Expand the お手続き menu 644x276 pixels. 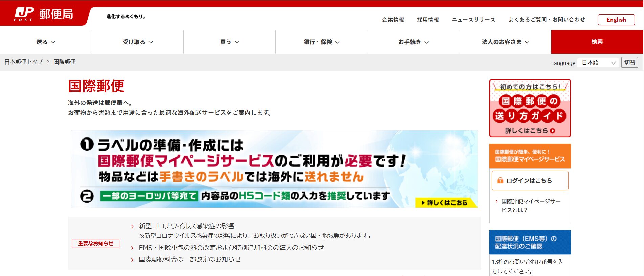(414, 42)
